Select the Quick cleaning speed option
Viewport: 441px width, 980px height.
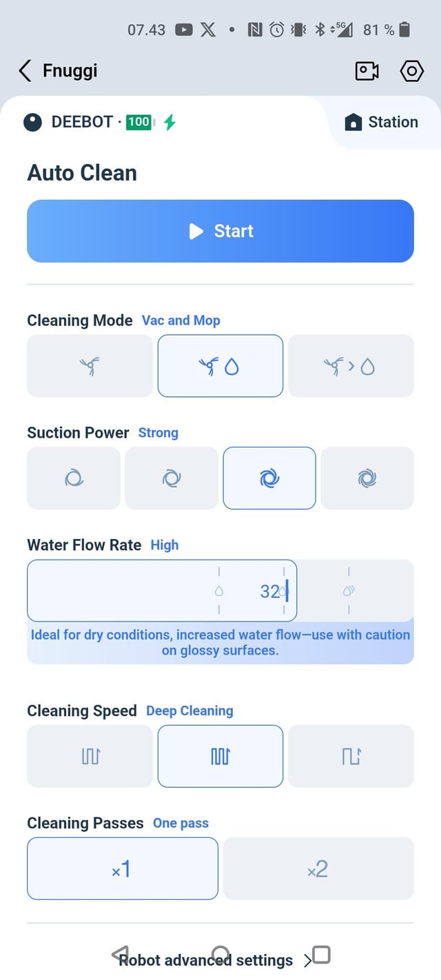90,756
